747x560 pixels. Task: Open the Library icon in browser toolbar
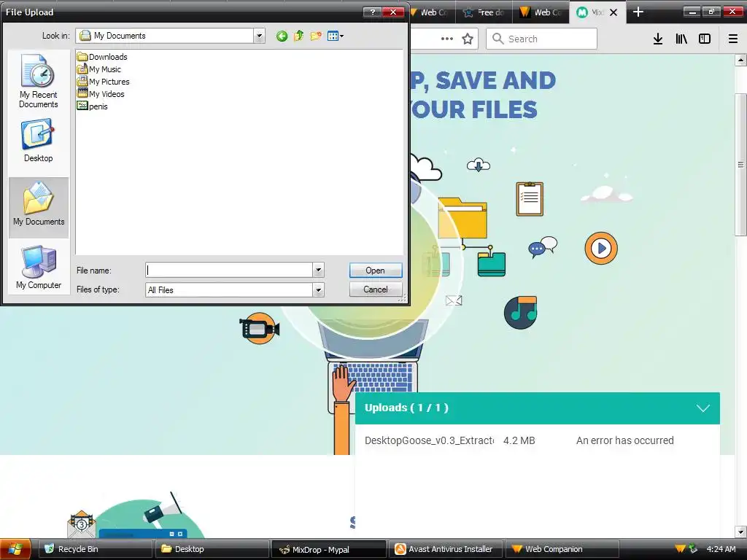(x=681, y=39)
